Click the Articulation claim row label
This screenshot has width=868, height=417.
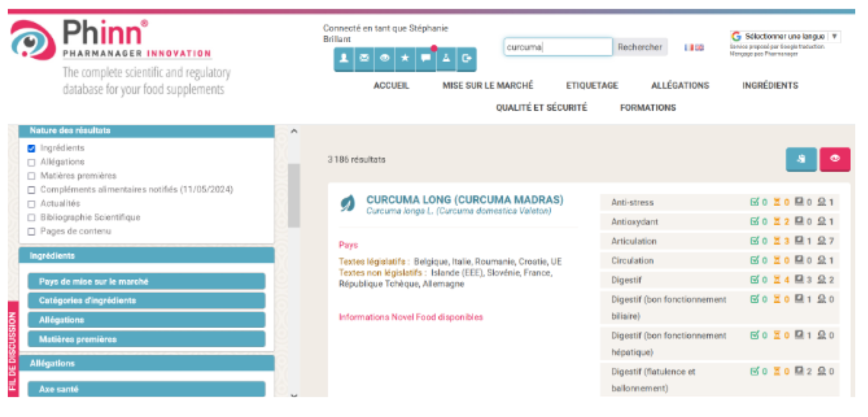tap(634, 241)
